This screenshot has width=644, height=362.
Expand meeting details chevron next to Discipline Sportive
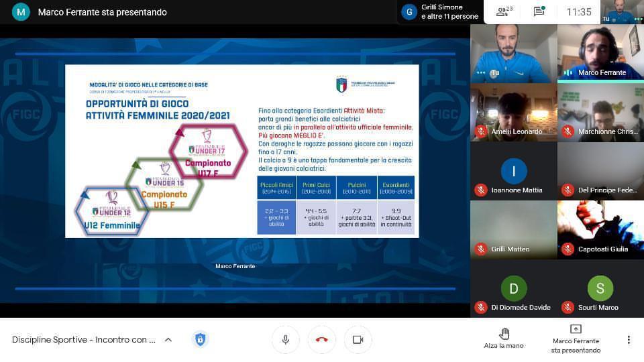[168, 340]
